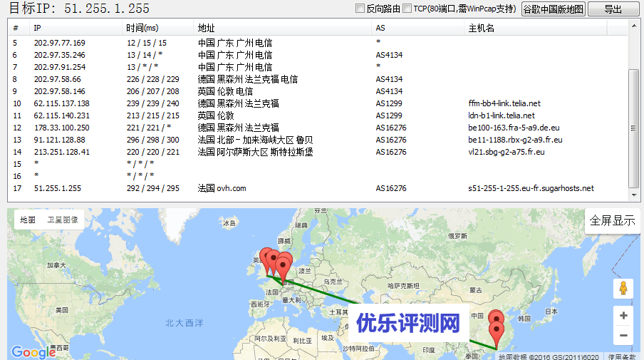
Task: Zoom in the map with plus button
Action: [x=623, y=316]
